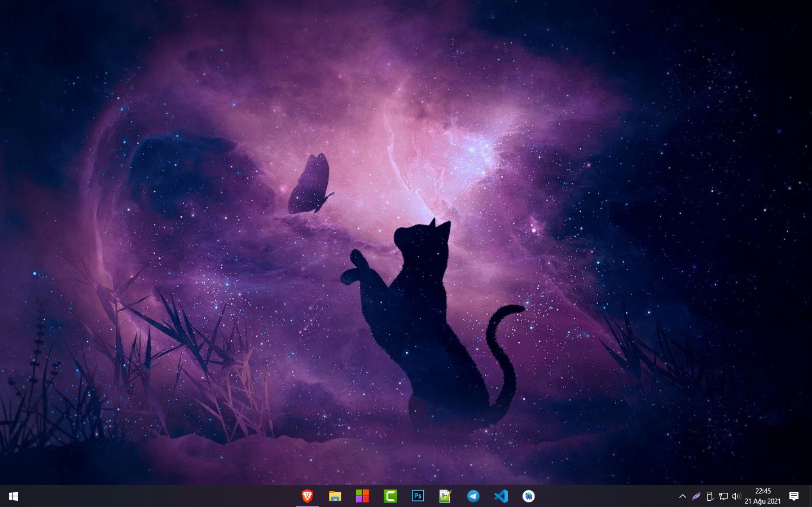Open the Windows Start menu
812x507 pixels.
point(14,496)
